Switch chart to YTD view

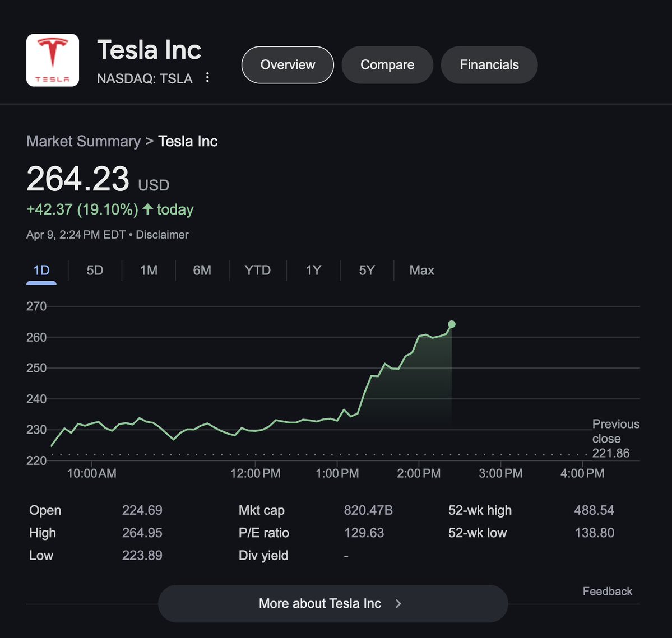point(257,270)
